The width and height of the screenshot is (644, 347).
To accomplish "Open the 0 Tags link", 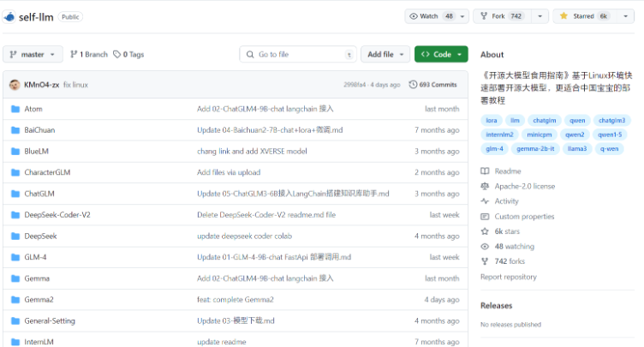I will (x=128, y=54).
